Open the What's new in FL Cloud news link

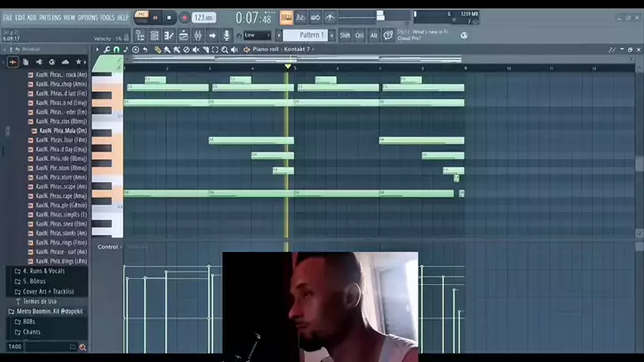coord(423,35)
